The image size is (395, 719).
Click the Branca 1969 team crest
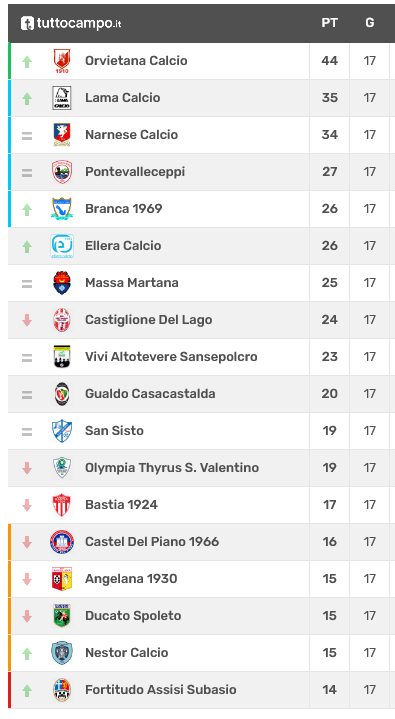click(61, 209)
